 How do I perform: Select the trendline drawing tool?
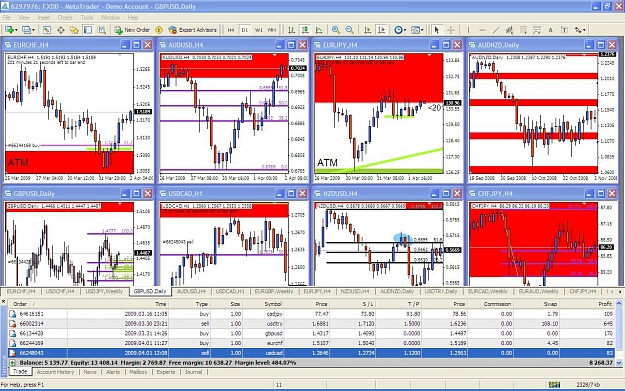[496, 30]
